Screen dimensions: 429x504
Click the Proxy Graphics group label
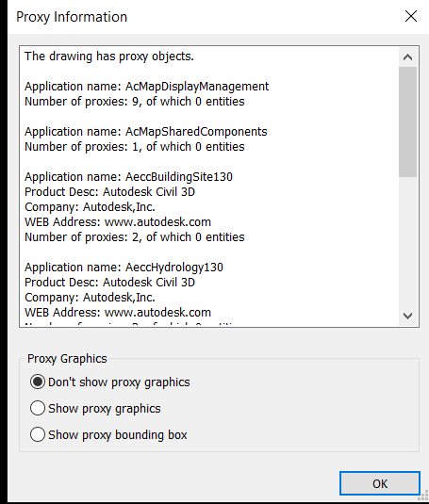67,359
